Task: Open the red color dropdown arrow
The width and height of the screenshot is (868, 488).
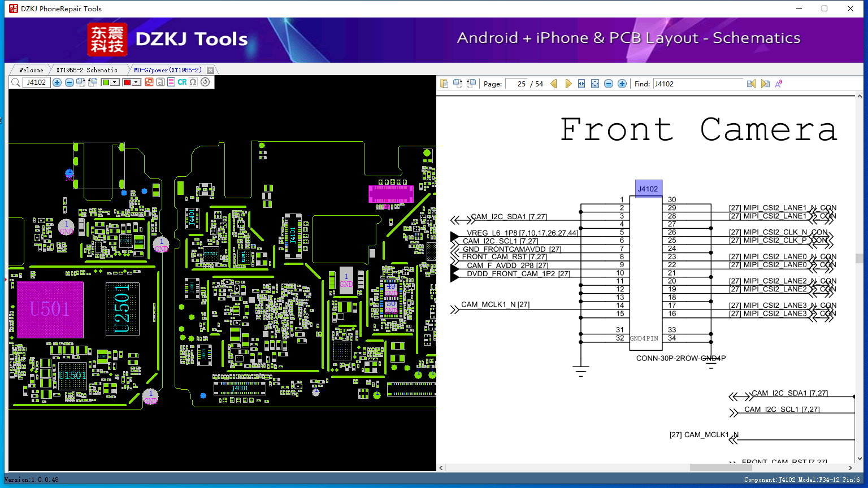Action: [x=136, y=82]
